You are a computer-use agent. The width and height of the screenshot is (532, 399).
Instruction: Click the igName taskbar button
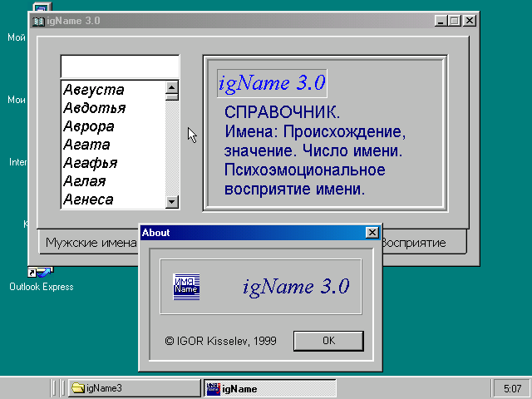click(x=269, y=388)
